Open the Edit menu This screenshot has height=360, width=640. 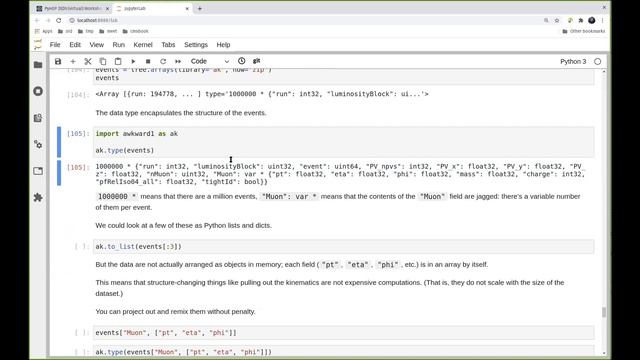tap(75, 45)
